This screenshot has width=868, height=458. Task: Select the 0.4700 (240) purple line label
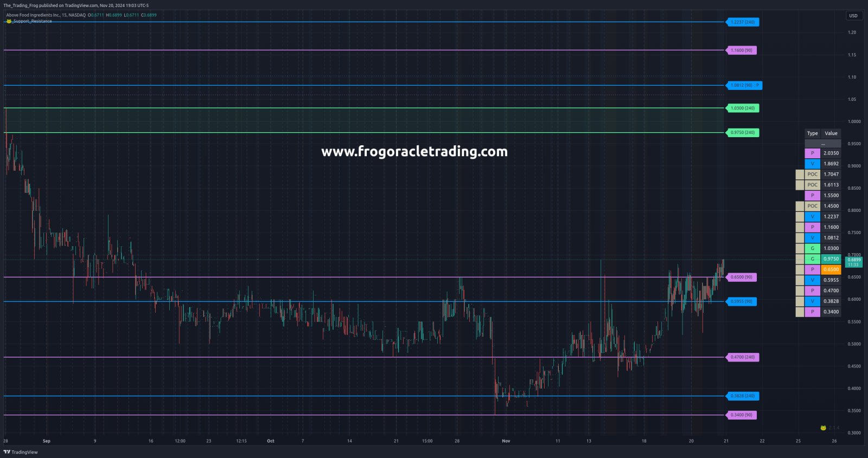click(x=742, y=357)
